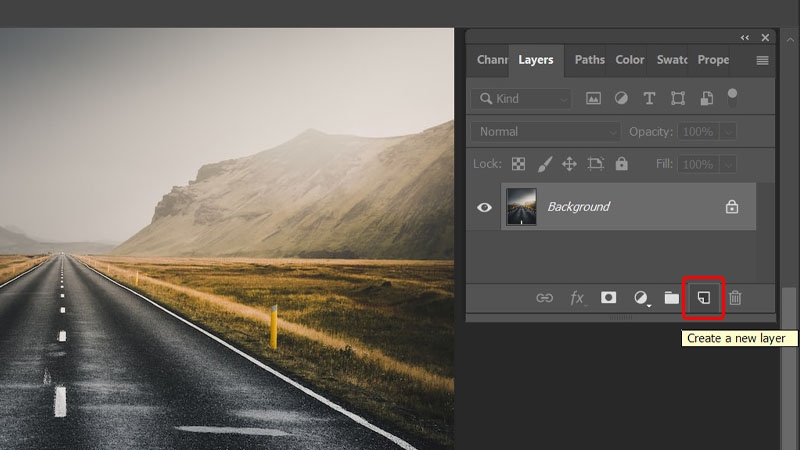Open the Color tab
The width and height of the screenshot is (800, 450).
(630, 60)
